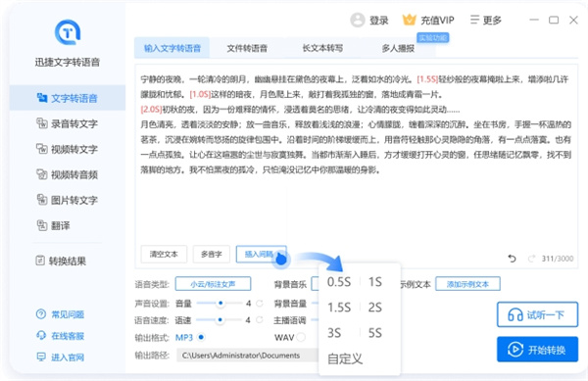Open the 视频转文字 sidebar item
Image resolution: width=588 pixels, height=381 pixels.
68,149
